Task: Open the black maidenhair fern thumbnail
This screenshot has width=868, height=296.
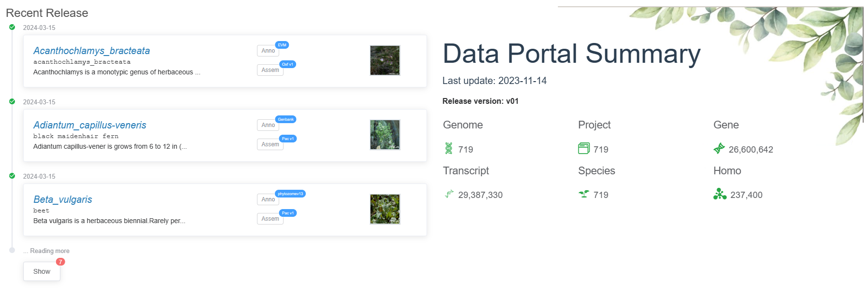Action: coord(384,135)
